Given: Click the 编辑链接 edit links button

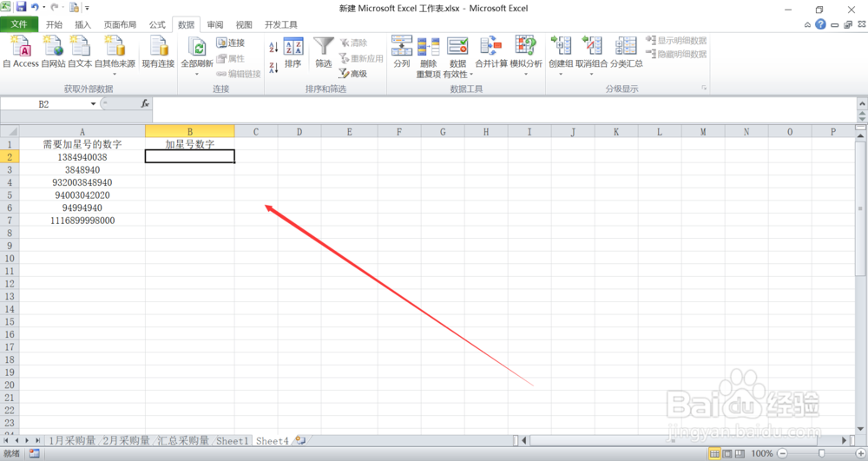Looking at the screenshot, I should (x=238, y=74).
